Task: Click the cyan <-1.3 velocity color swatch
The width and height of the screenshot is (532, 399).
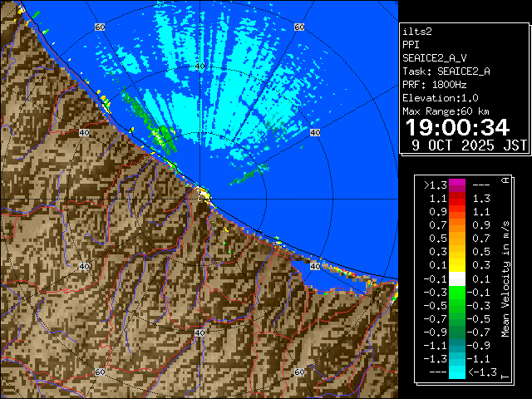Action: 457,373
